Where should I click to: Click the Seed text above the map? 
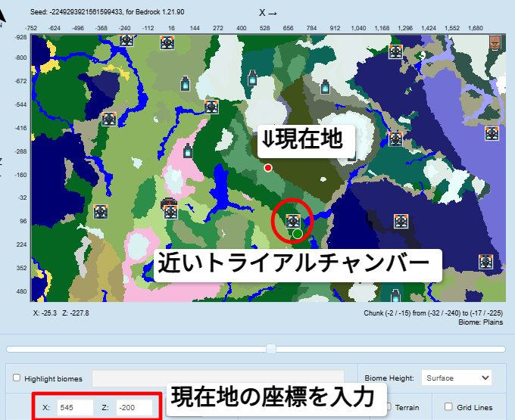coord(107,12)
